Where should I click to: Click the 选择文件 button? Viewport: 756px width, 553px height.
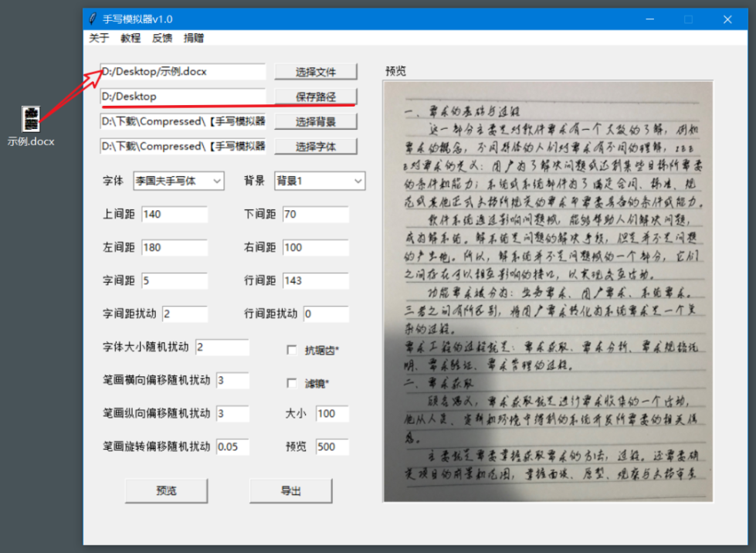(x=316, y=72)
